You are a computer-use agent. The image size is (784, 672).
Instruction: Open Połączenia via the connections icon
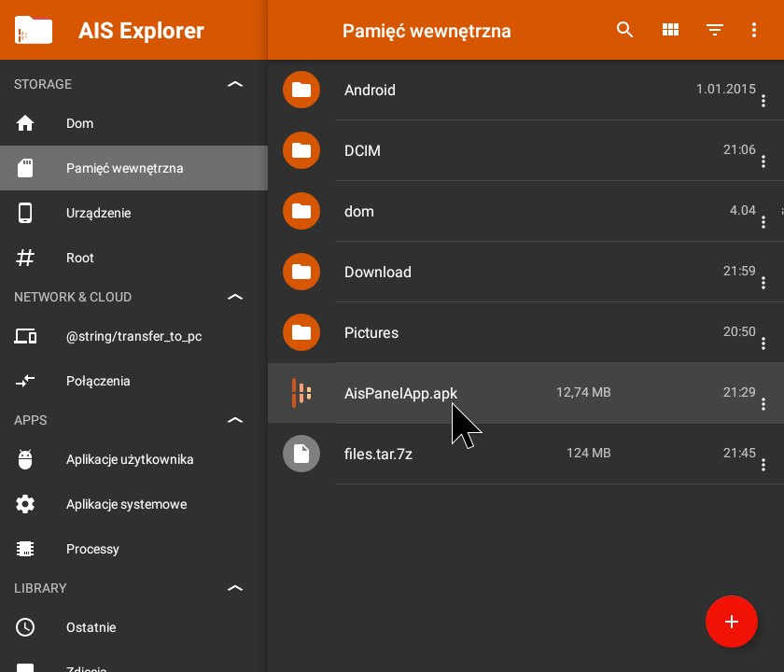point(27,381)
